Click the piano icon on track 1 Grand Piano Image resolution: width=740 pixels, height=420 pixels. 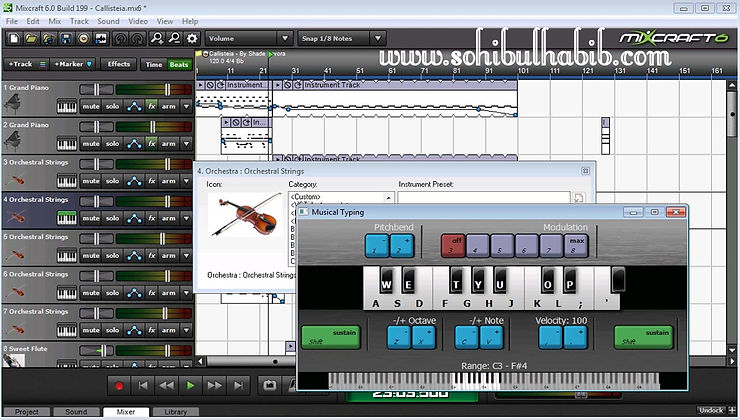click(13, 103)
